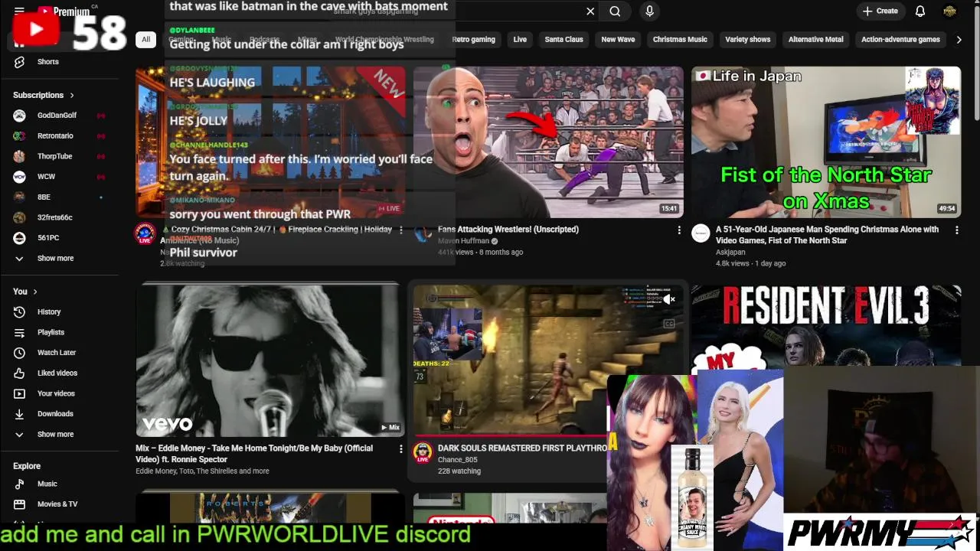Viewport: 980px width, 551px height.
Task: Open Fans Attacking Wrestlers video title
Action: click(x=508, y=230)
